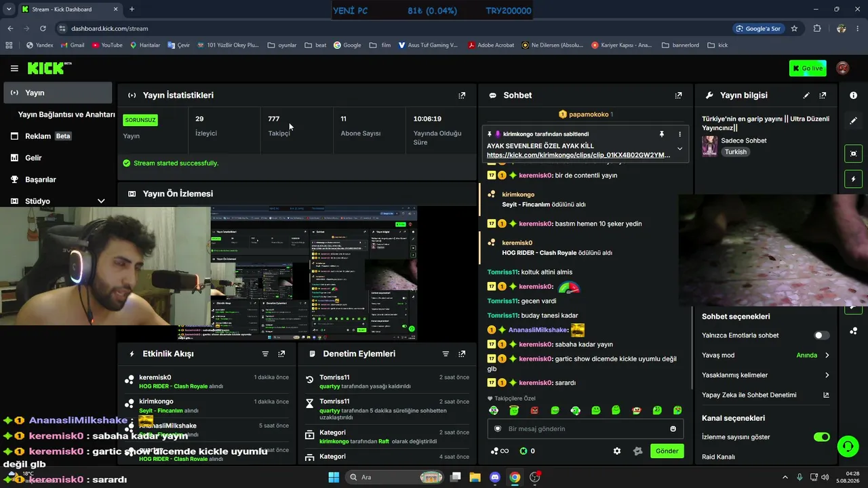Go to Gelir in sidebar
868x488 pixels.
(58, 158)
